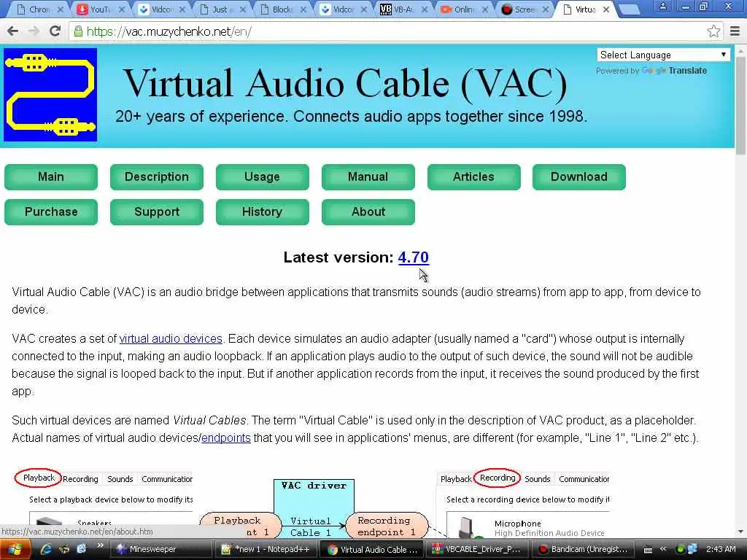Close the YouTube tab
This screenshot has width=747, height=560.
[x=122, y=9]
